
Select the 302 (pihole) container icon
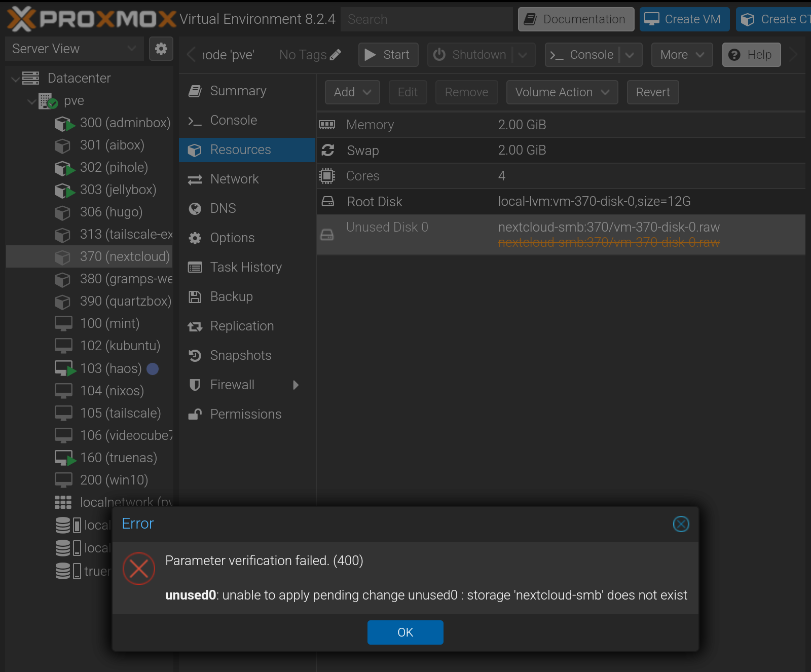coord(64,168)
